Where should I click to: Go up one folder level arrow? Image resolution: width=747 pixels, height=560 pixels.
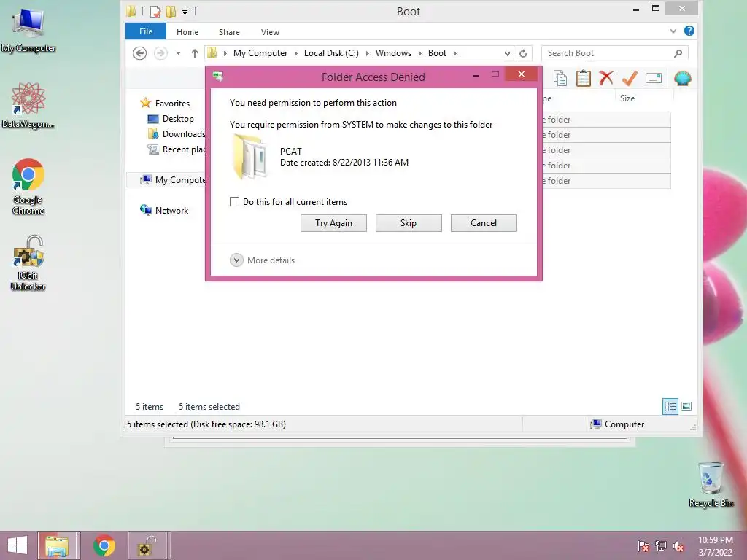click(194, 53)
